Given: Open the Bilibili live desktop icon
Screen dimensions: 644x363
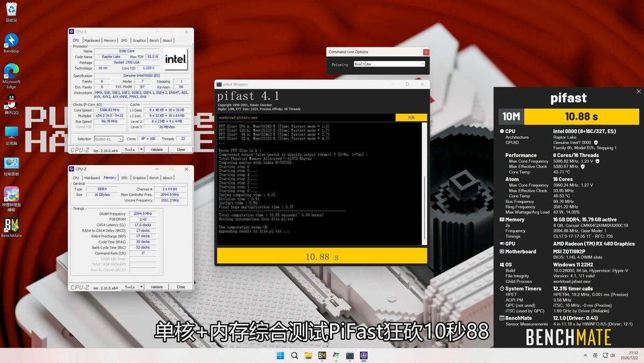Looking at the screenshot, I should coord(11,199).
